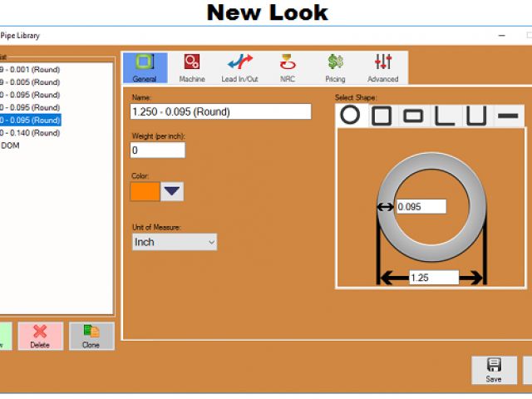Click the Clone button

(x=91, y=336)
